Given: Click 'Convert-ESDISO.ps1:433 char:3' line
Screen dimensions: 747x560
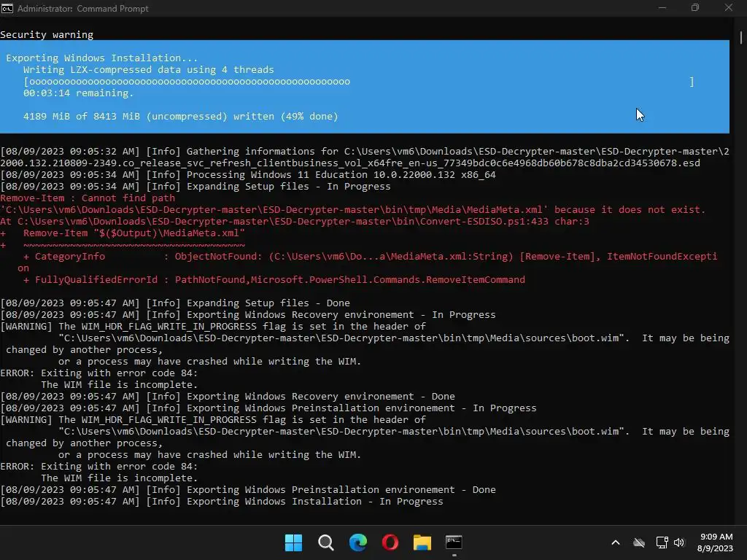Looking at the screenshot, I should click(x=295, y=222).
